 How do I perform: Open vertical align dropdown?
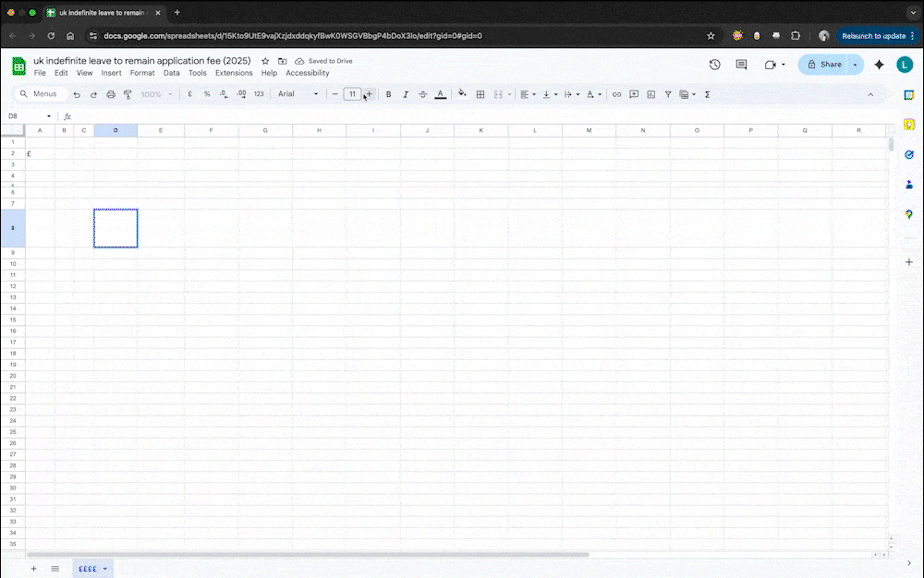[x=549, y=94]
